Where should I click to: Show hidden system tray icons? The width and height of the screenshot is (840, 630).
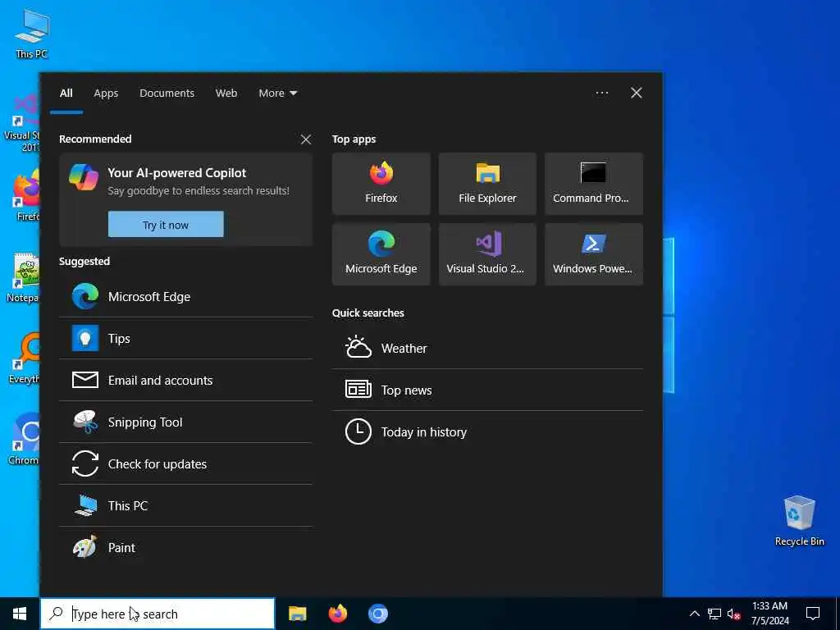point(694,614)
